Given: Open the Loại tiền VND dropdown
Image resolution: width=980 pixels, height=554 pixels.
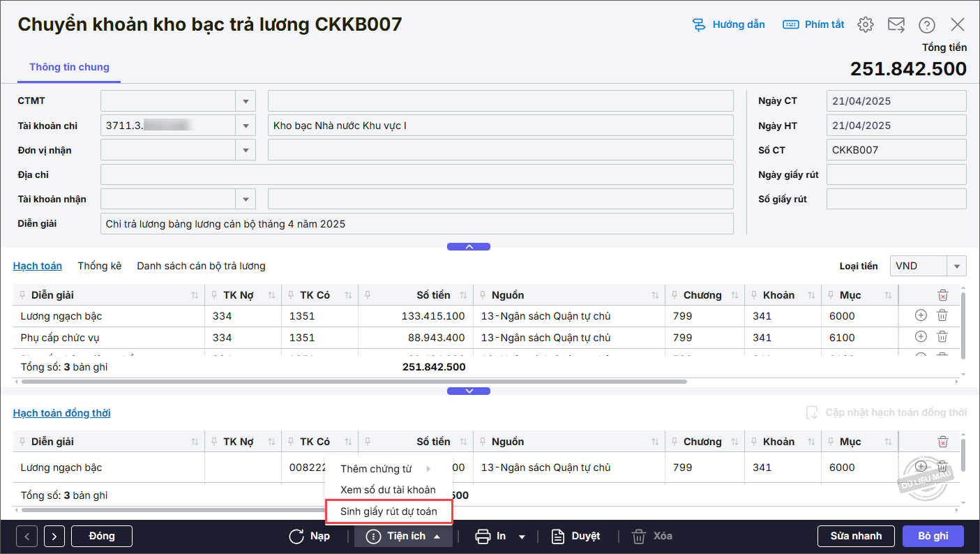Looking at the screenshot, I should pos(956,266).
